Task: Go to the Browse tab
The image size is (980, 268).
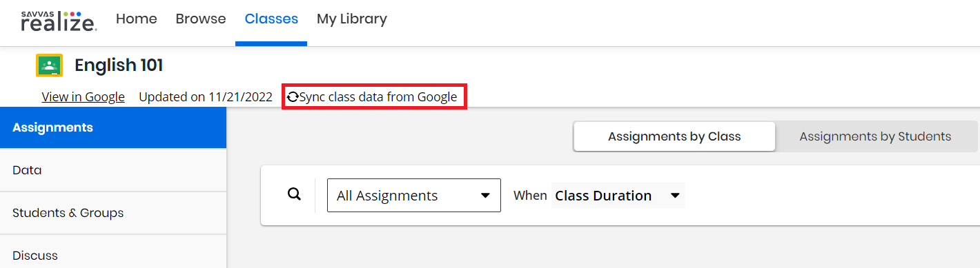Action: 201,19
